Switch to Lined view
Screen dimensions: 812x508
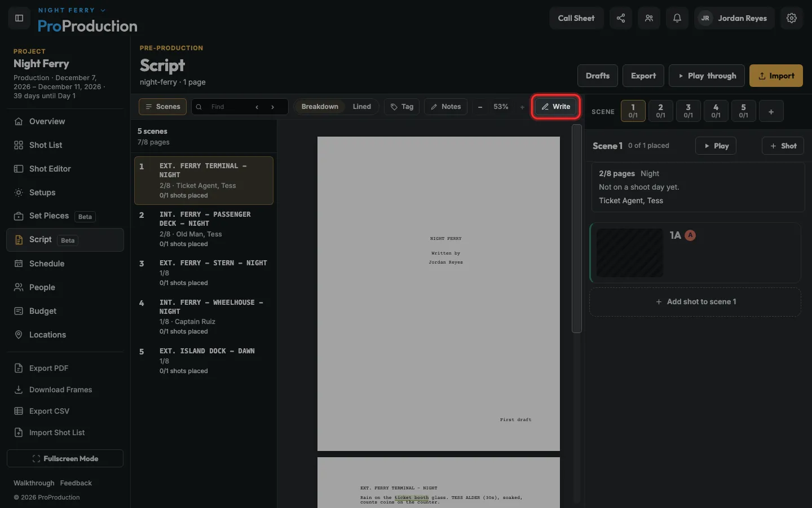pos(362,107)
